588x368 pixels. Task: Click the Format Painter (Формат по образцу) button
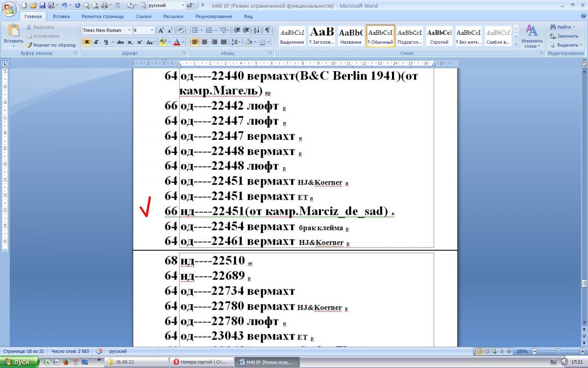click(51, 45)
